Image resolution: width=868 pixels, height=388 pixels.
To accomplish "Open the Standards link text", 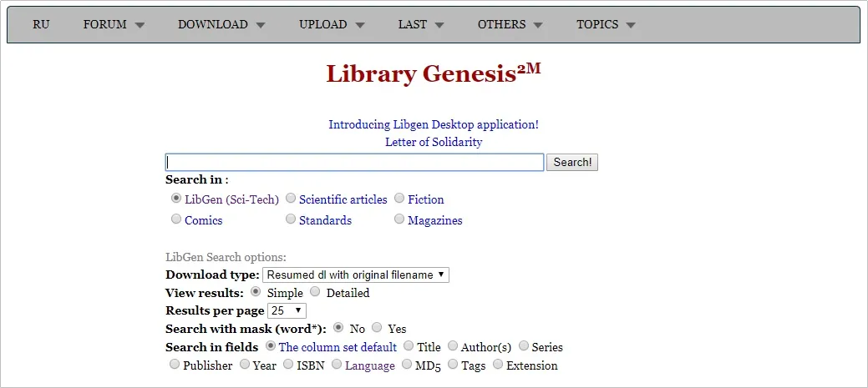I will [326, 220].
